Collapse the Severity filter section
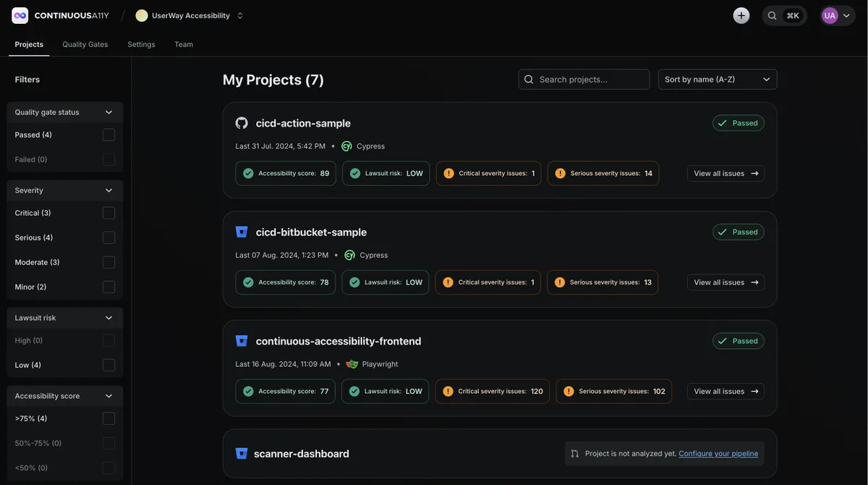868x485 pixels. pyautogui.click(x=65, y=190)
